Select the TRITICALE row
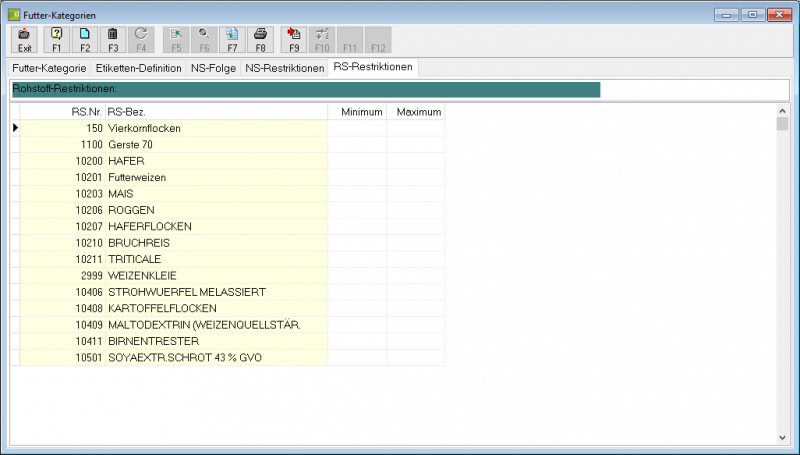 coord(228,259)
